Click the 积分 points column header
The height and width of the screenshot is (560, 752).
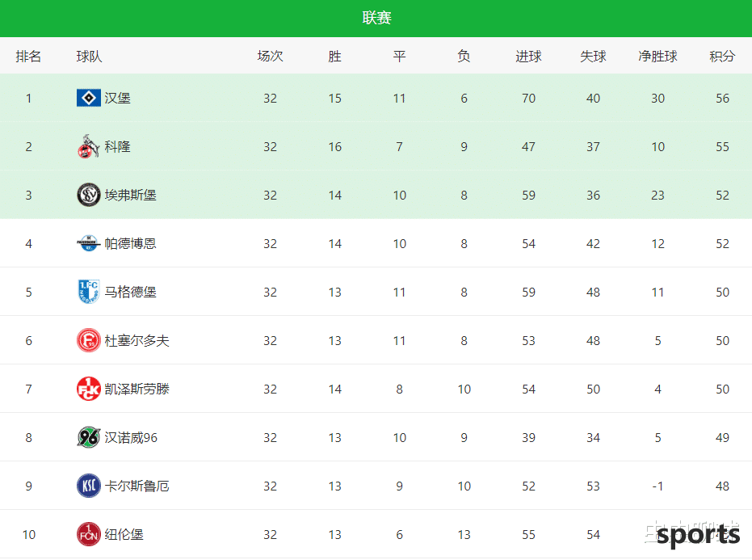(722, 56)
